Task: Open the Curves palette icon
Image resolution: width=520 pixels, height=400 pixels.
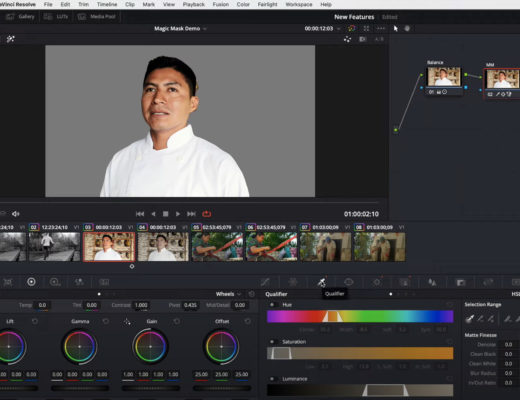Action: point(265,282)
